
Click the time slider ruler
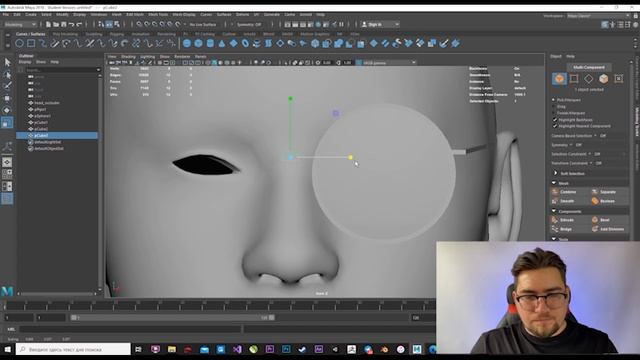(220, 305)
